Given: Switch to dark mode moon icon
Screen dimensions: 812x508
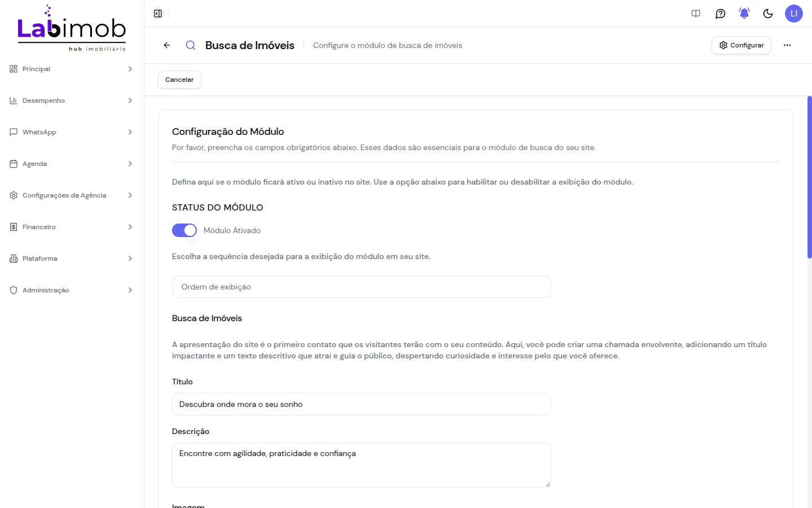Looking at the screenshot, I should pyautogui.click(x=768, y=14).
